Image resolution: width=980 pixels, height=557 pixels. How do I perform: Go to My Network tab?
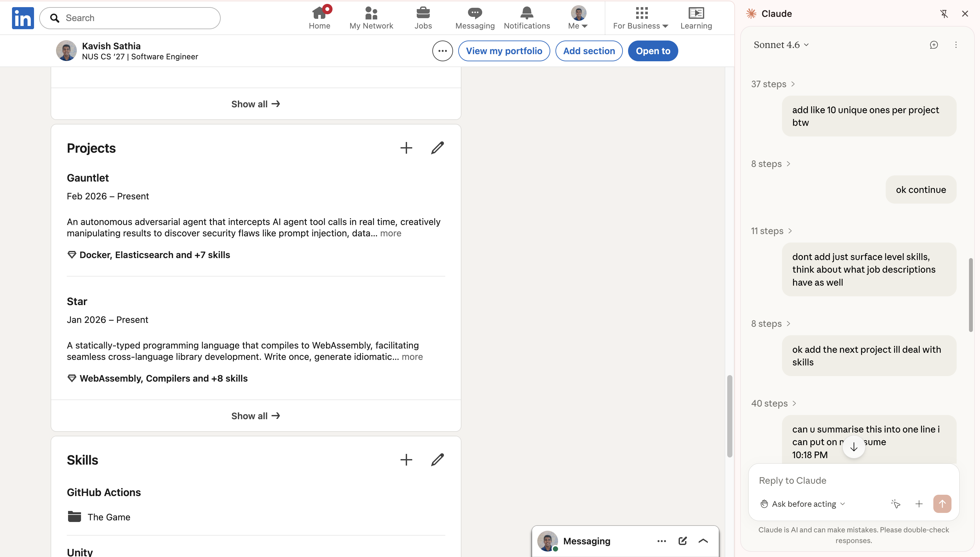371,18
